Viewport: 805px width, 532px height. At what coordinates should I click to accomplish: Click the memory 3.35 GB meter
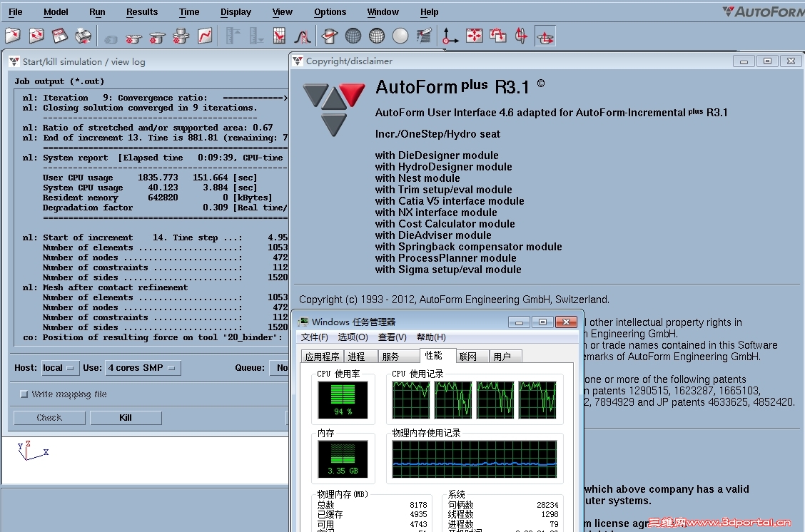click(x=343, y=459)
